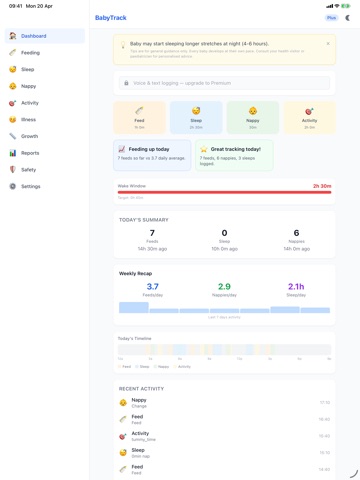Viewport: 360px width, 480px height.
Task: Click Today's Timeline bar
Action: [224, 349]
